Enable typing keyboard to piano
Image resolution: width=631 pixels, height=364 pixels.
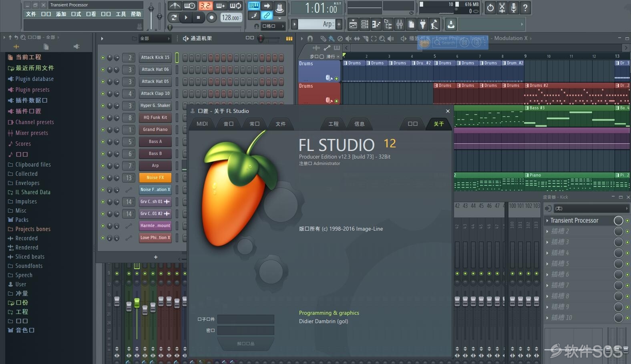[254, 6]
